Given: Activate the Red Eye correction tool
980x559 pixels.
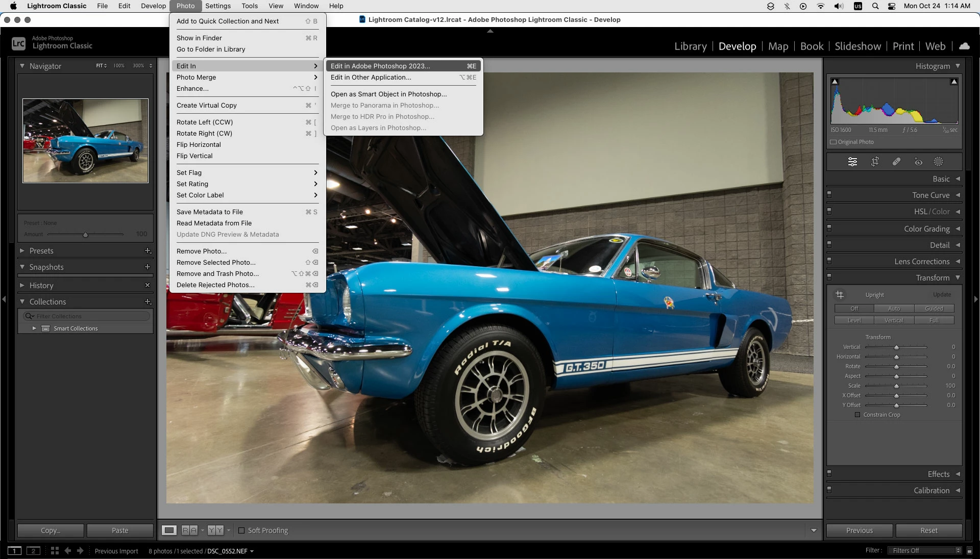Looking at the screenshot, I should coord(918,162).
